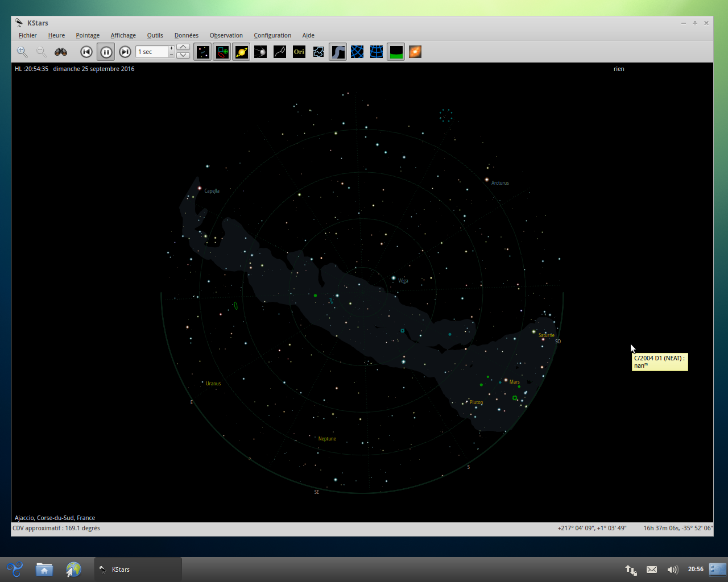Toggle the Milky Way display
728x582 pixels.
click(338, 52)
